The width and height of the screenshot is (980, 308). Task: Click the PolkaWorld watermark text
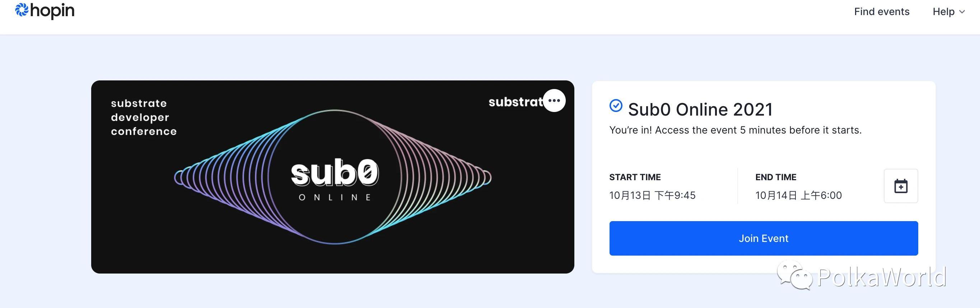tap(882, 277)
